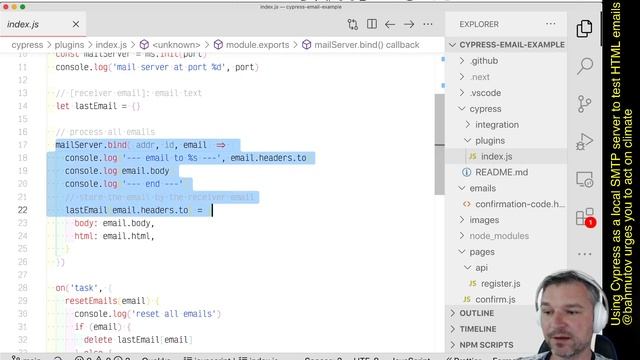Open the Remote Explorer view

pos(584,180)
